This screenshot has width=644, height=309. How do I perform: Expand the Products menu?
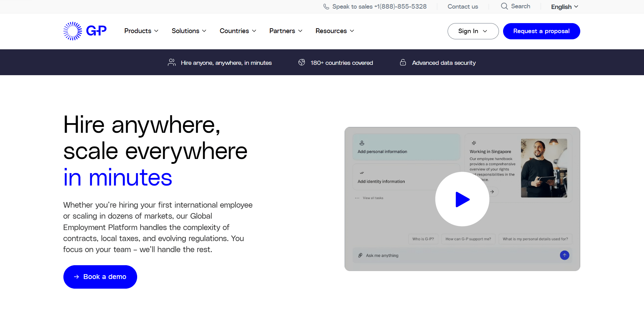(141, 31)
